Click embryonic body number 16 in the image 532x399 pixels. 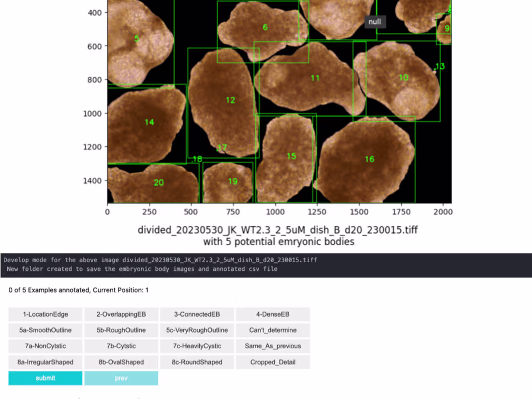pos(369,159)
